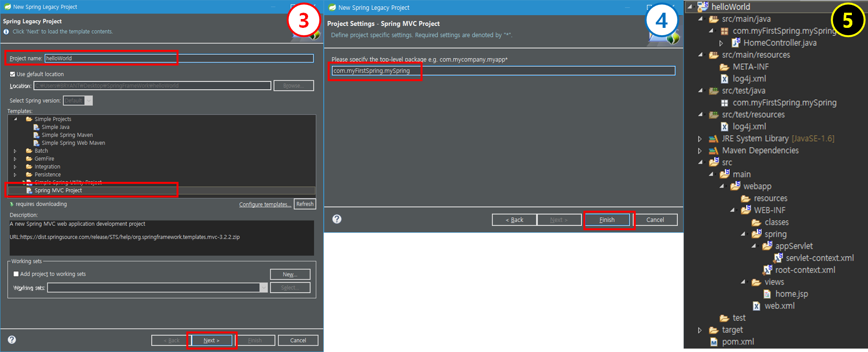Select the test folder in tree
This screenshot has width=868, height=352.
coord(739,318)
